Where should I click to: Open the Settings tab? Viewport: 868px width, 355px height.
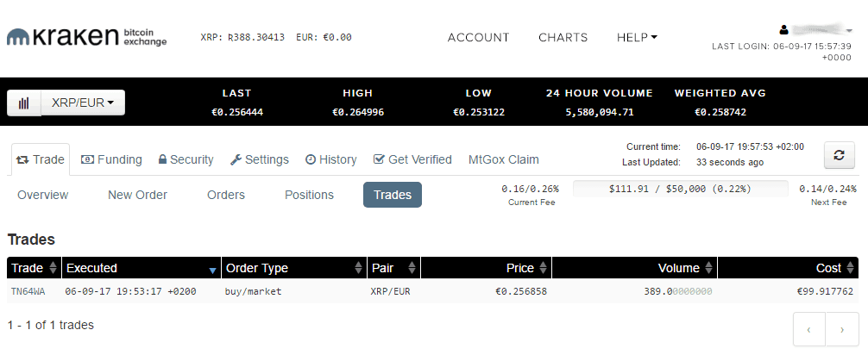pyautogui.click(x=259, y=159)
